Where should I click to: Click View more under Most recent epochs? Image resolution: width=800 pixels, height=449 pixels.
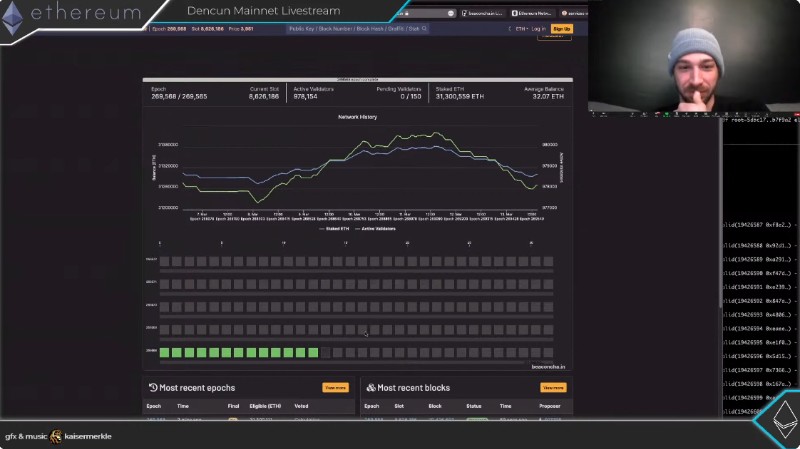point(335,387)
